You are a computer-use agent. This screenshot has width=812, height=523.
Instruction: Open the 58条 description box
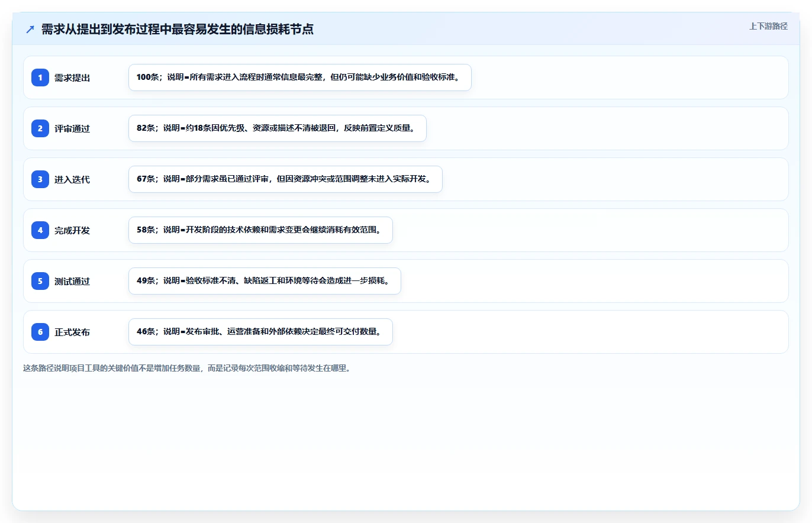click(260, 230)
